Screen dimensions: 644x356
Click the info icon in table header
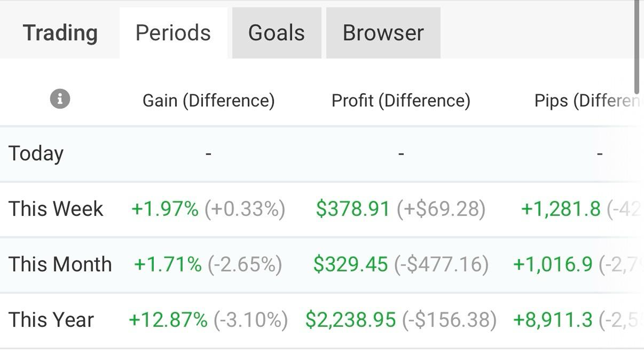tap(60, 99)
